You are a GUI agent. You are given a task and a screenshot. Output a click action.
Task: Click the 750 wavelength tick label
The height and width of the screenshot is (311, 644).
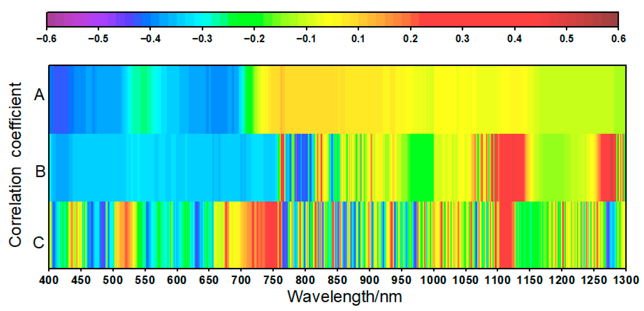click(x=273, y=280)
